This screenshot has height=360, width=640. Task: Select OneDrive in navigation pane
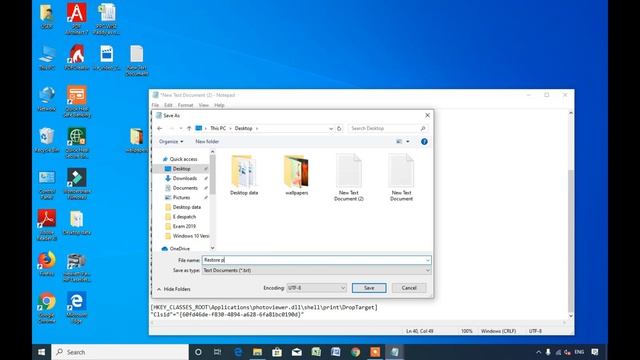pos(179,248)
